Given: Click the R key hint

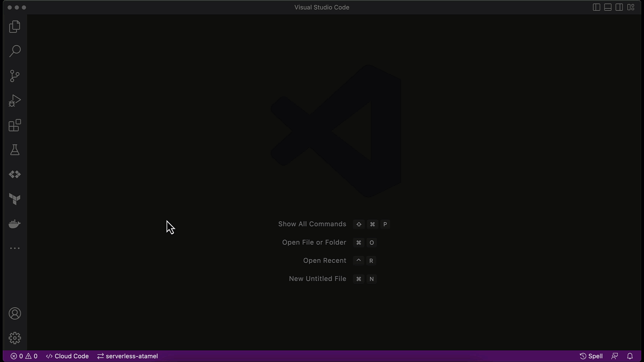Looking at the screenshot, I should tap(371, 261).
